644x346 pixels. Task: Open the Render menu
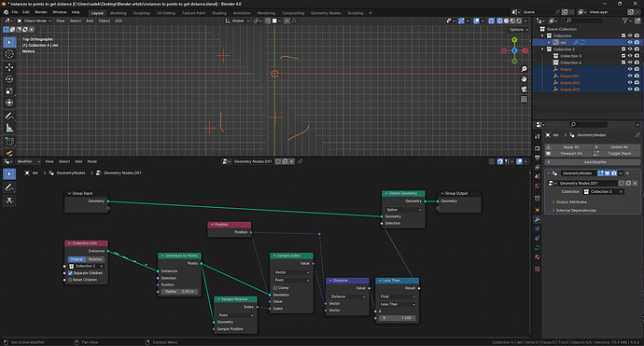point(41,12)
